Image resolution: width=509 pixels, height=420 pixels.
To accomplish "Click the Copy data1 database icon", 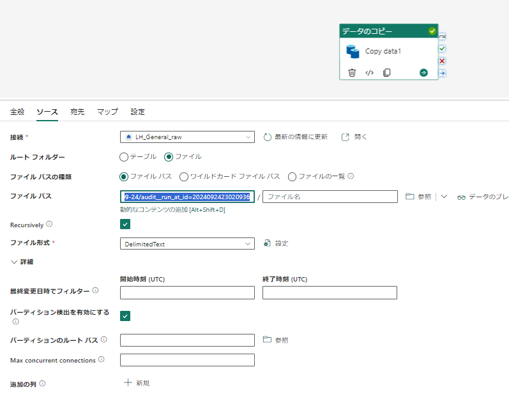I will pos(353,51).
